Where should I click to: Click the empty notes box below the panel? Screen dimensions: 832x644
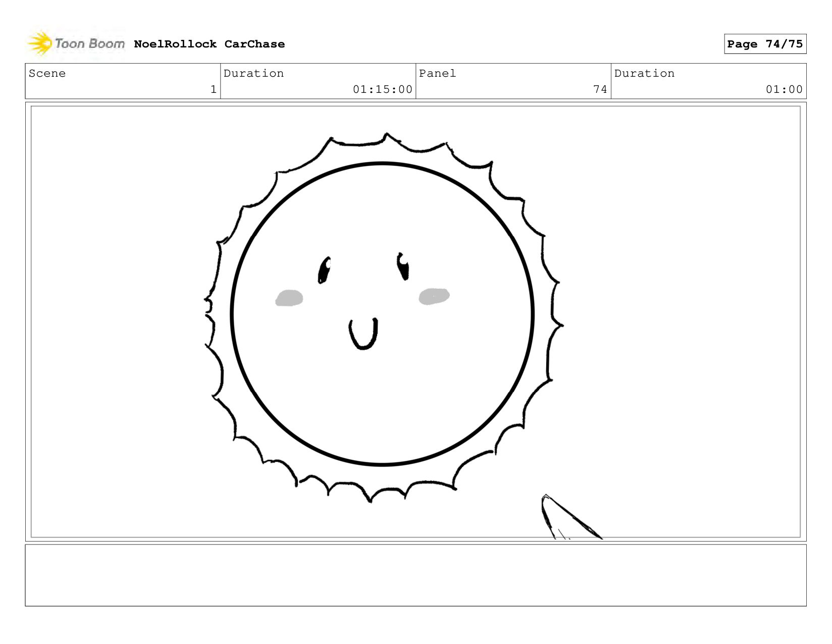(x=415, y=575)
